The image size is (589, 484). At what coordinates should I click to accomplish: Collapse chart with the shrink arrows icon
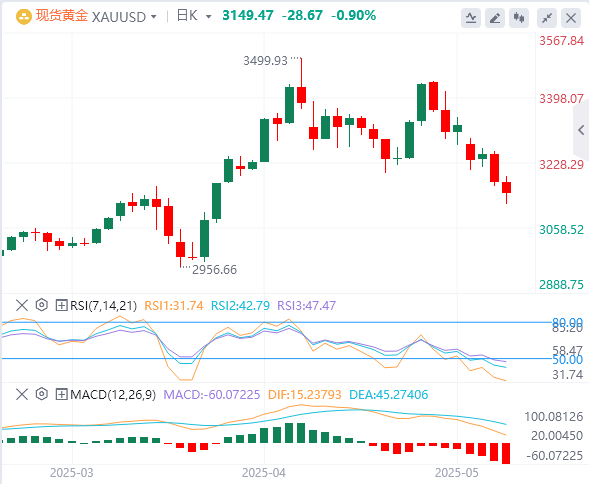[547, 18]
